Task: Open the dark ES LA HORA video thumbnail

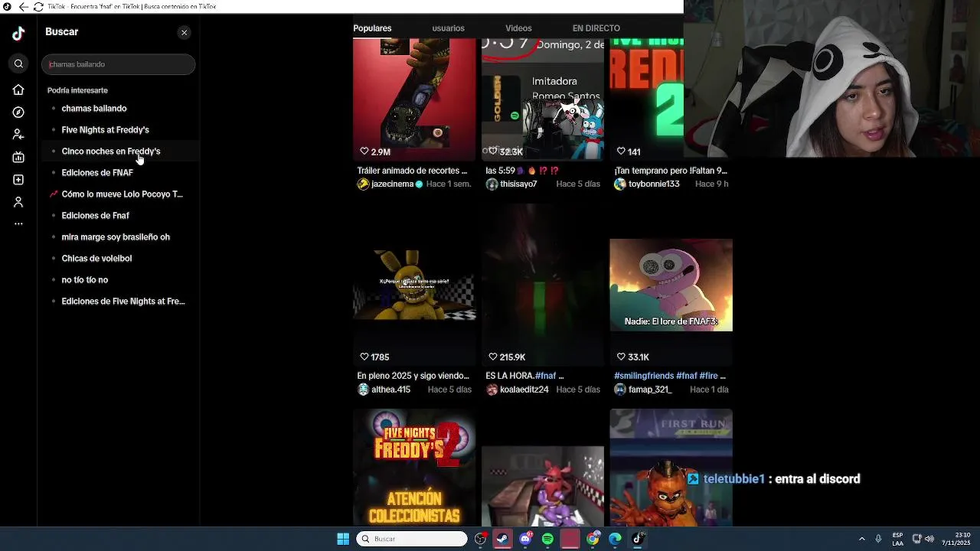Action: [x=543, y=285]
